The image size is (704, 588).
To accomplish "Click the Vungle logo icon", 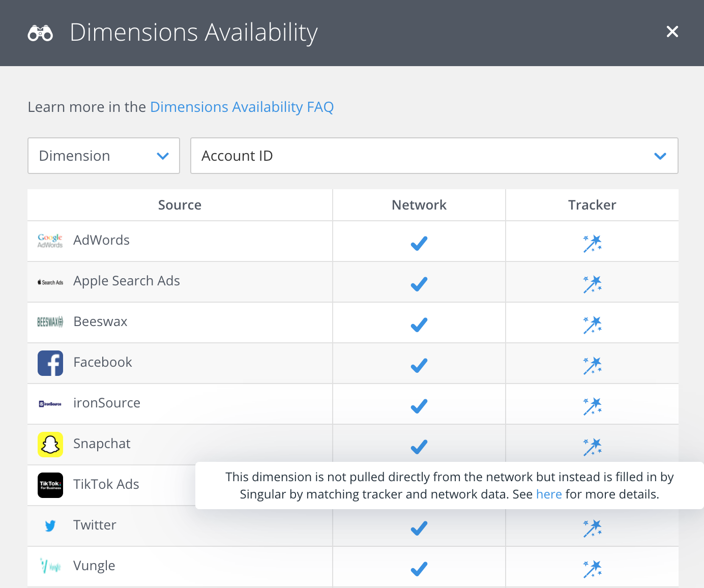I will pos(50,566).
